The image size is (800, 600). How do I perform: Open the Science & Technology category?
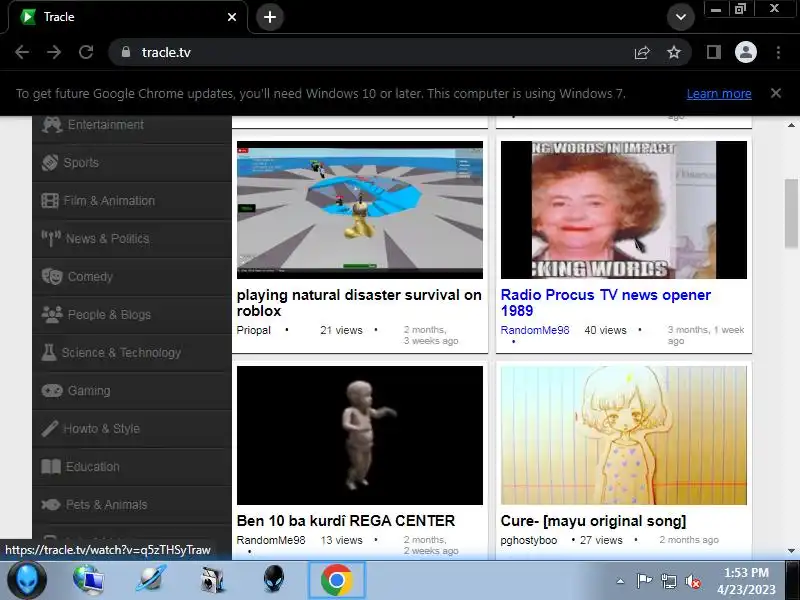tap(132, 353)
